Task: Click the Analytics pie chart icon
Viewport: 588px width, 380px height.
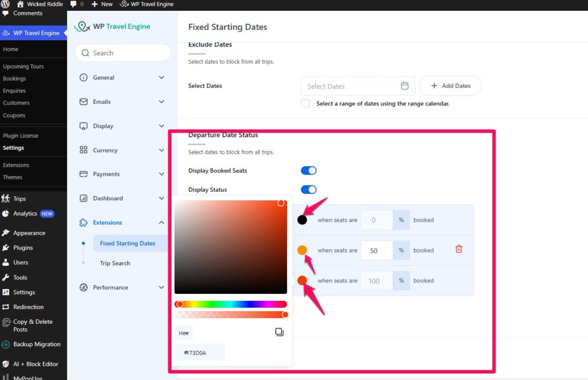Action: click(x=6, y=214)
